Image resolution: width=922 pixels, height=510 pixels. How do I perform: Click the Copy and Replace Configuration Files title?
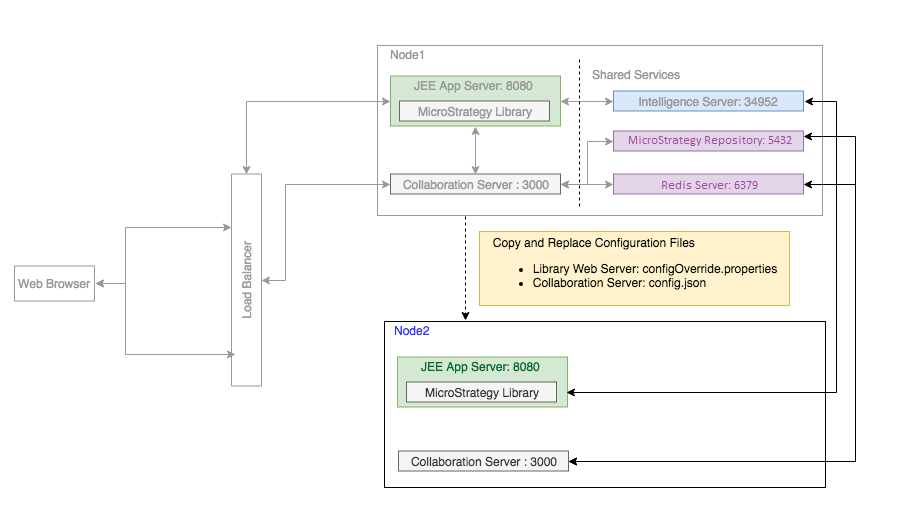(x=593, y=243)
